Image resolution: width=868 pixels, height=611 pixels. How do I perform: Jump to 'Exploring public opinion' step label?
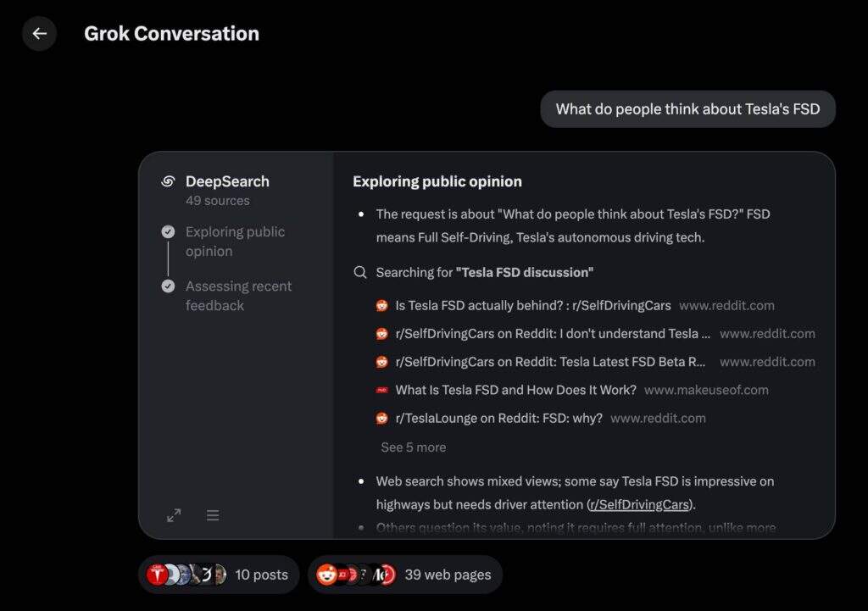235,242
